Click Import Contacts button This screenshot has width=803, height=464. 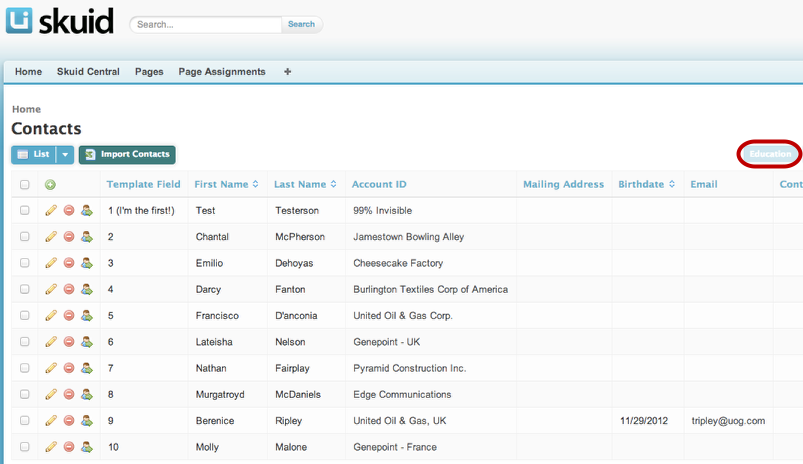pyautogui.click(x=127, y=155)
